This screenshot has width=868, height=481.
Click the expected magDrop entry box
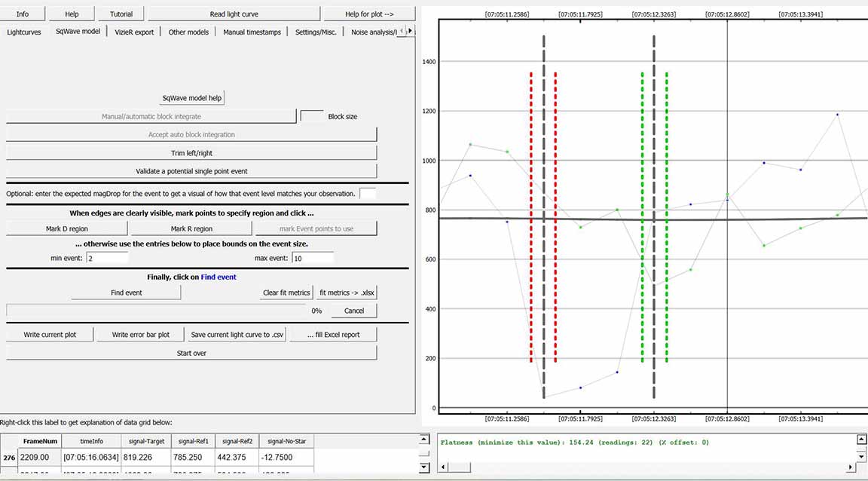pos(368,193)
